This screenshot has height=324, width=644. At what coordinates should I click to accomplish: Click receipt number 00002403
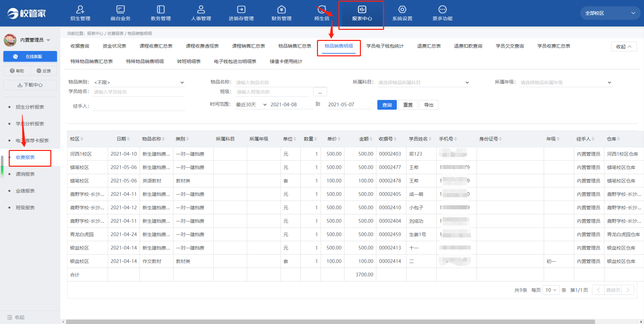coord(390,154)
